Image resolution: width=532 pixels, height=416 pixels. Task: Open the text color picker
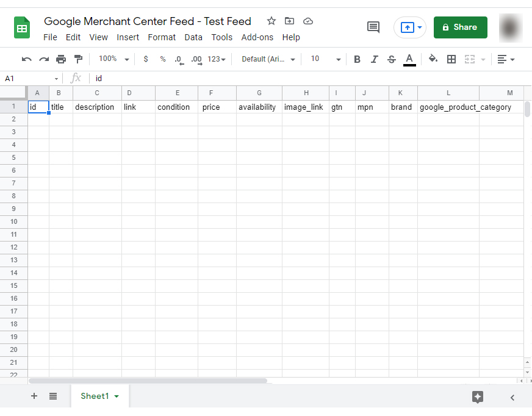point(409,60)
